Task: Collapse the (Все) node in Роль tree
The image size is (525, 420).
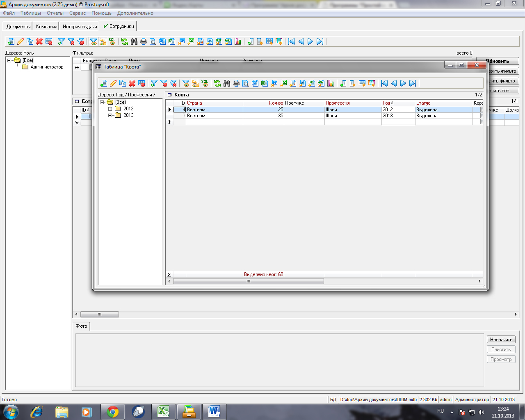Action: pos(9,60)
